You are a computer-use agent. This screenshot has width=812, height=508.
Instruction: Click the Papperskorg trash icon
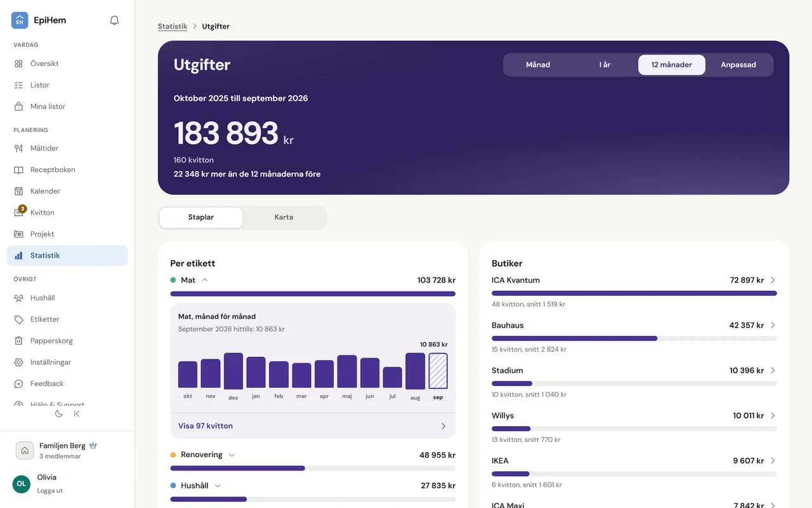(19, 341)
